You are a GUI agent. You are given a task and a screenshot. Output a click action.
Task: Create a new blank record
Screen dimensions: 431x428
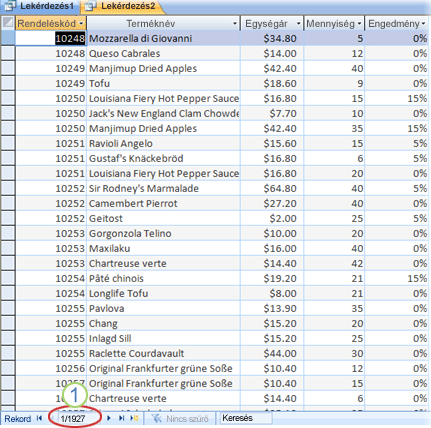(x=134, y=418)
